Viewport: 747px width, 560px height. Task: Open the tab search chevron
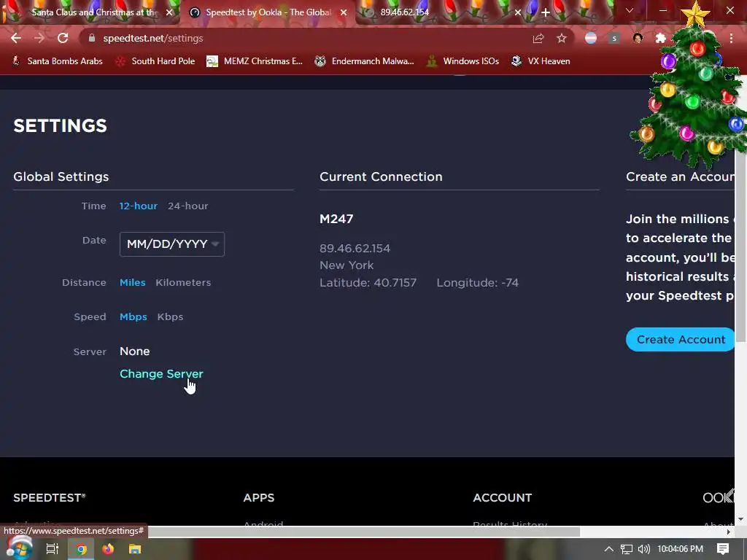pyautogui.click(x=630, y=10)
